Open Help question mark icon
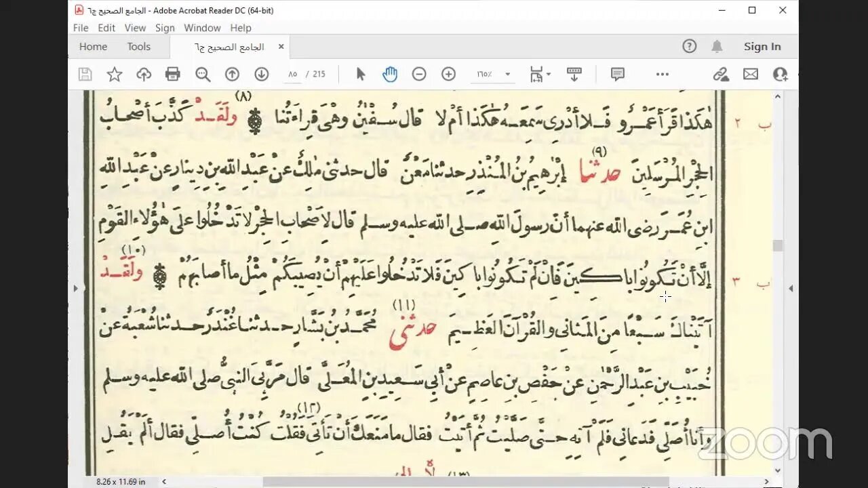This screenshot has width=868, height=488. (690, 46)
